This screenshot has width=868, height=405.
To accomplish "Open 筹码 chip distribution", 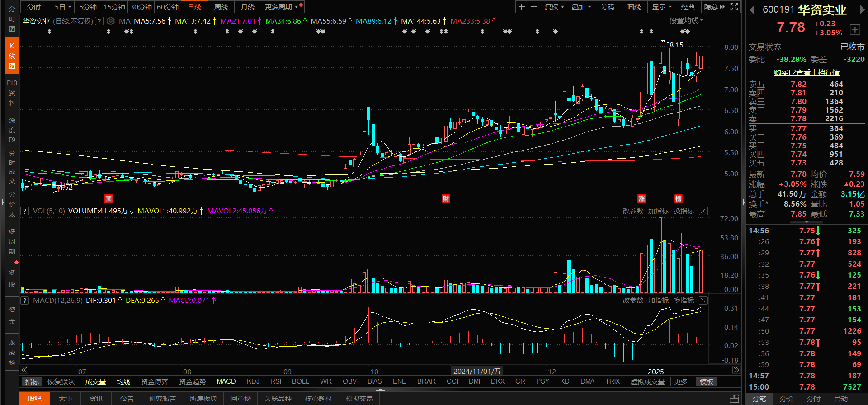I will (608, 7).
